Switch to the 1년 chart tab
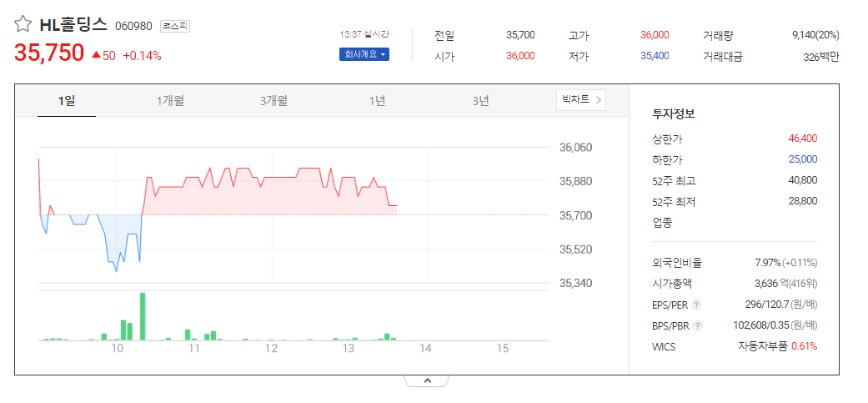 [x=377, y=101]
